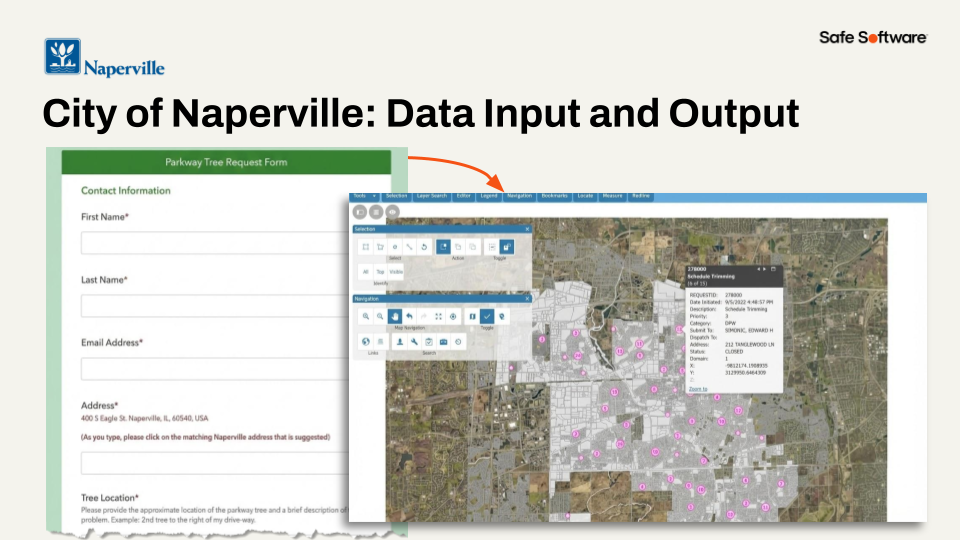Choose the point selection tool
The height and width of the screenshot is (540, 960).
click(x=395, y=247)
